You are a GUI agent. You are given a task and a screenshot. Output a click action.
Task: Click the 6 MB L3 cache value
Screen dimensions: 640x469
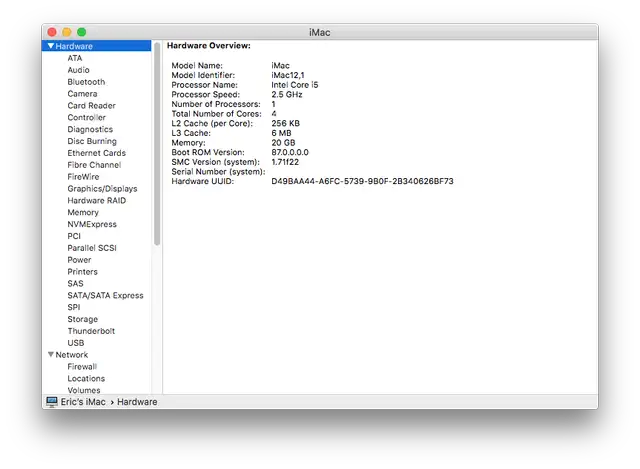pos(281,133)
